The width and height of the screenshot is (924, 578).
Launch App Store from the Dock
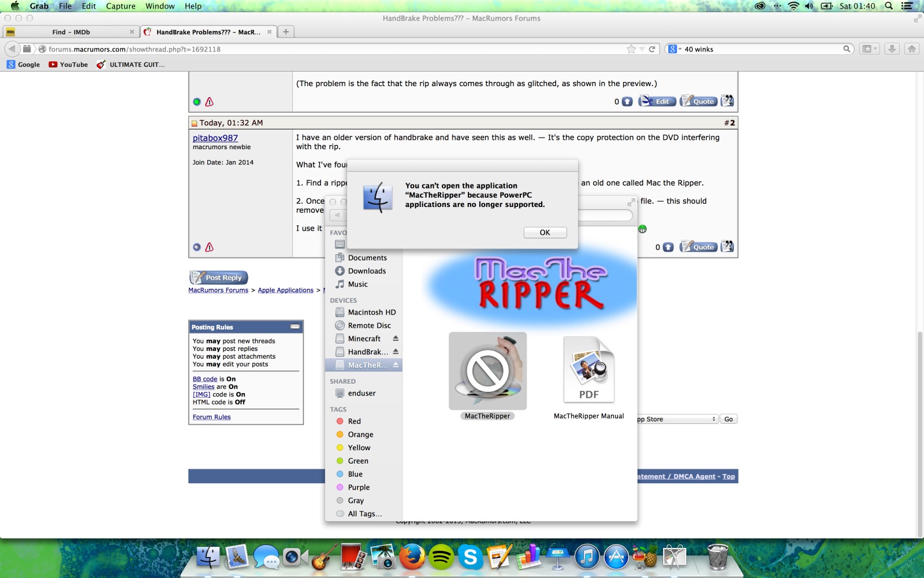coord(616,558)
